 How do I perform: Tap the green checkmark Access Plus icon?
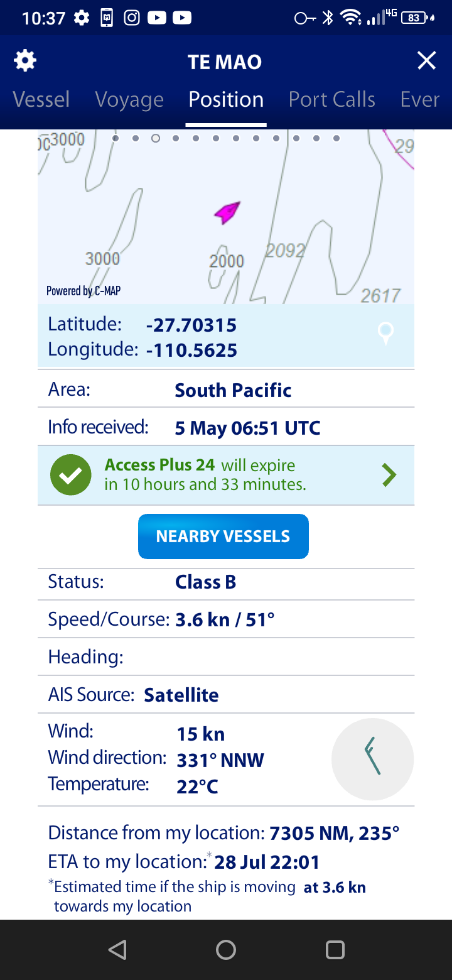click(x=71, y=475)
